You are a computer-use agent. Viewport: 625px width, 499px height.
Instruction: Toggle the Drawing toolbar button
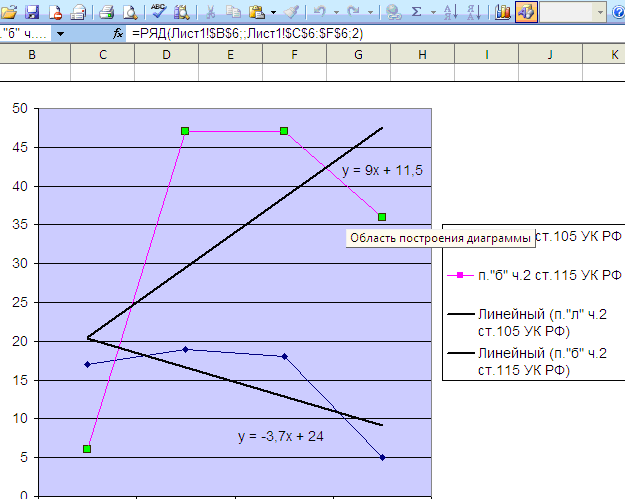pos(526,12)
